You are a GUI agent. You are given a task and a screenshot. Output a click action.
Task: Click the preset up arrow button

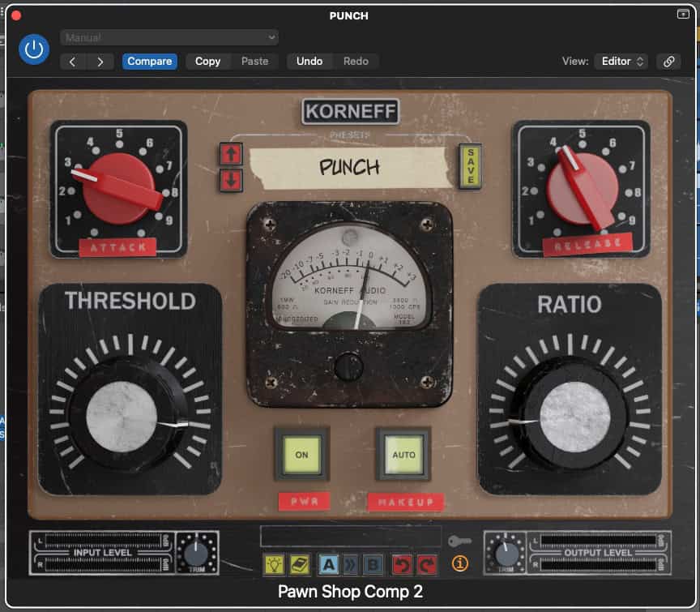pyautogui.click(x=231, y=154)
